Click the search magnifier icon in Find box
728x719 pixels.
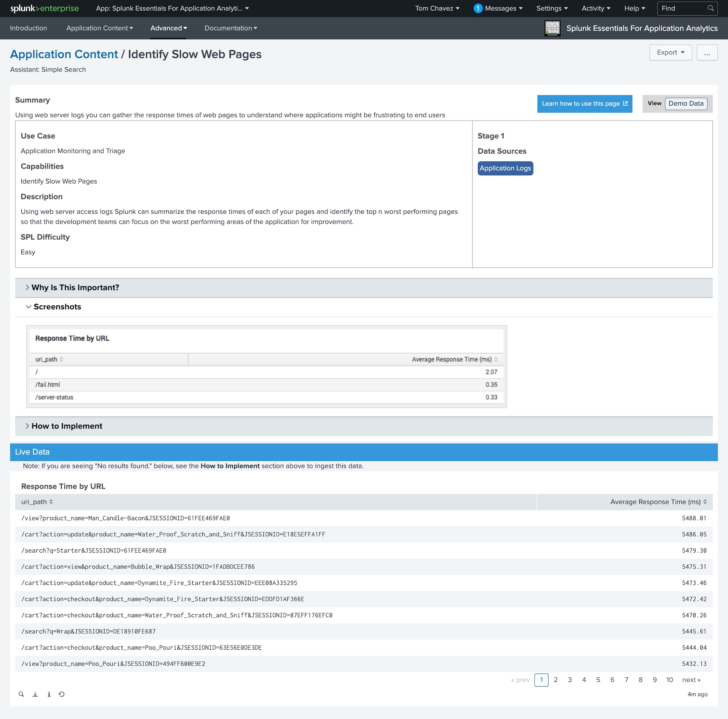(710, 8)
